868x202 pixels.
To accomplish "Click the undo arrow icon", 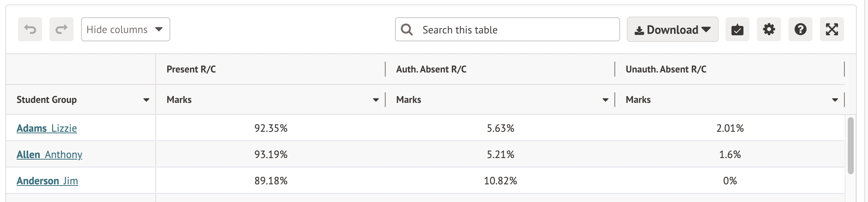I will point(30,29).
